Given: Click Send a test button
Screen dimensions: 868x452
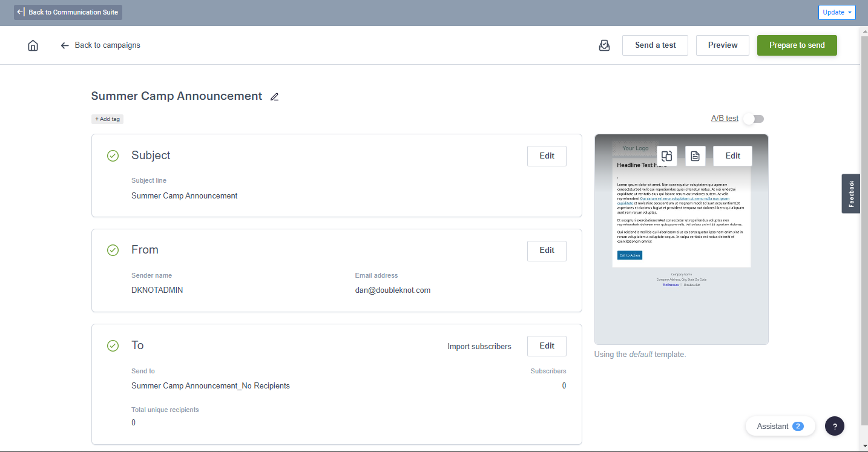Looking at the screenshot, I should coord(655,45).
